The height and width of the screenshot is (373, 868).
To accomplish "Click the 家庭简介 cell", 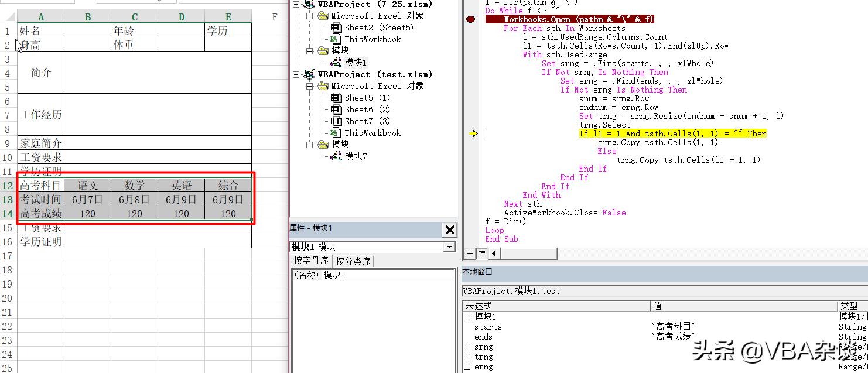I will tap(40, 143).
